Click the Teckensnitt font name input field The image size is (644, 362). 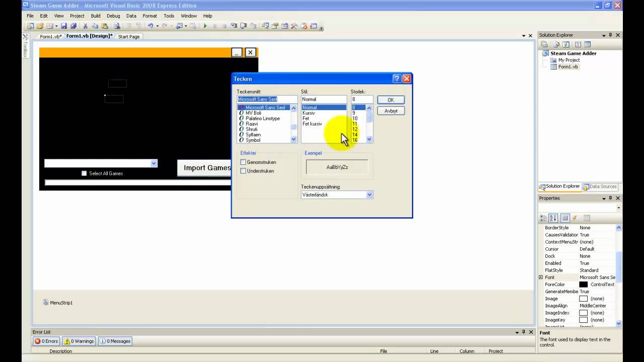pyautogui.click(x=267, y=99)
